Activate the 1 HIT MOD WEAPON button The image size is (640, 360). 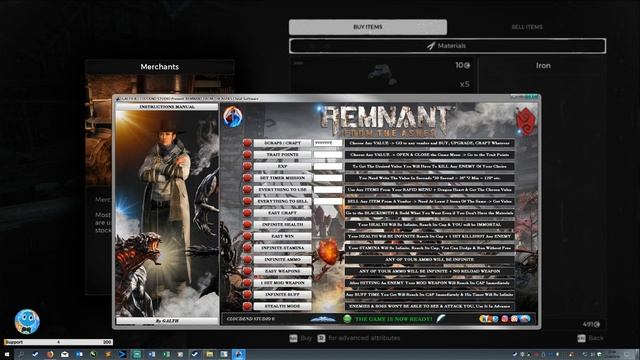pyautogui.click(x=282, y=283)
